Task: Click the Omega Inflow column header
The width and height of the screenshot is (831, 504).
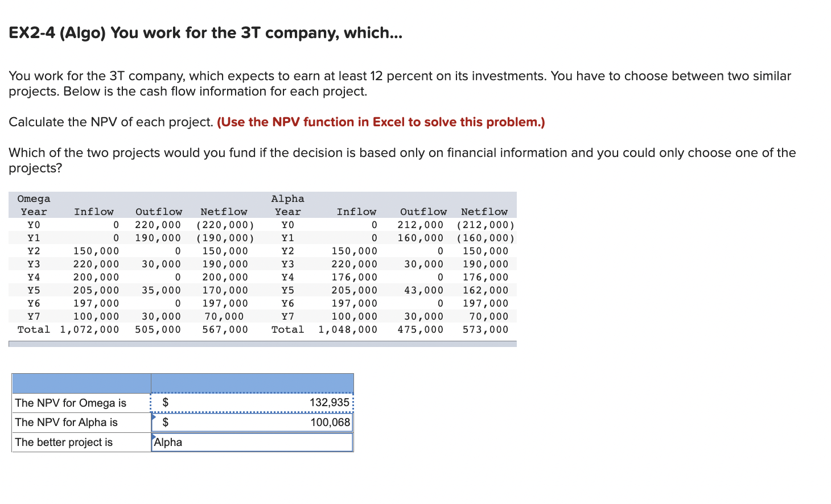Action: click(x=94, y=211)
